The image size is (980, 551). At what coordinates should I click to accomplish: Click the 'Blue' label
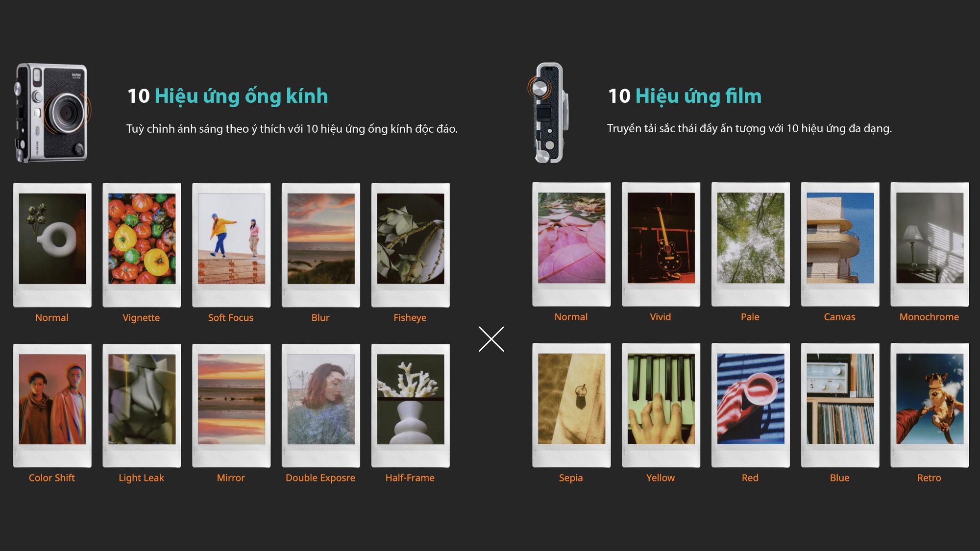click(x=840, y=478)
